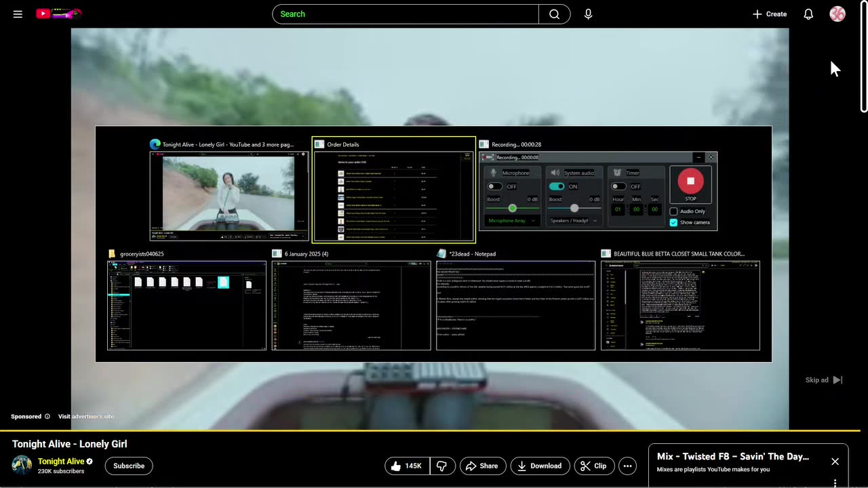Screen dimensions: 868x488
Task: Click the app icon beside Order Details title
Action: pyautogui.click(x=319, y=144)
